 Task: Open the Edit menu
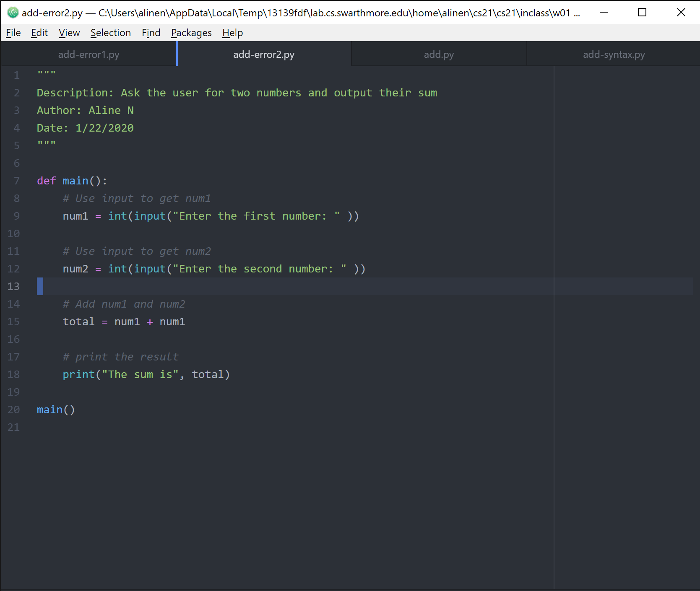pos(39,33)
